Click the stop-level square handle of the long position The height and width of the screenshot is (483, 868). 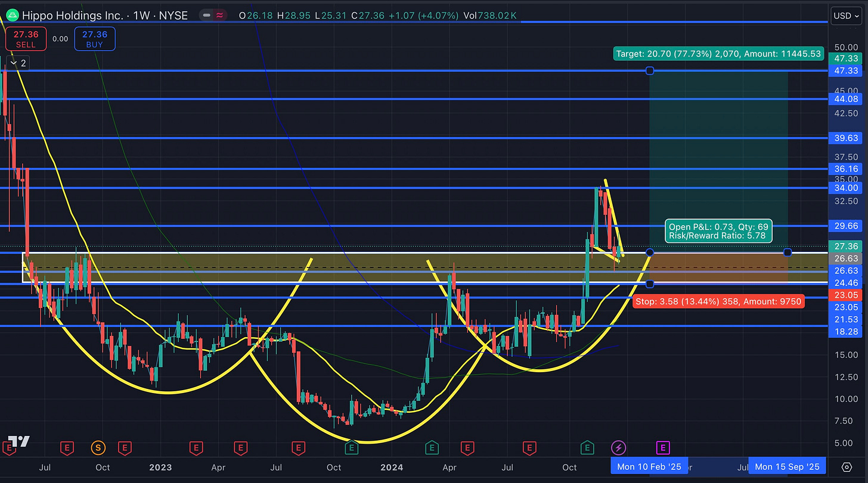650,283
